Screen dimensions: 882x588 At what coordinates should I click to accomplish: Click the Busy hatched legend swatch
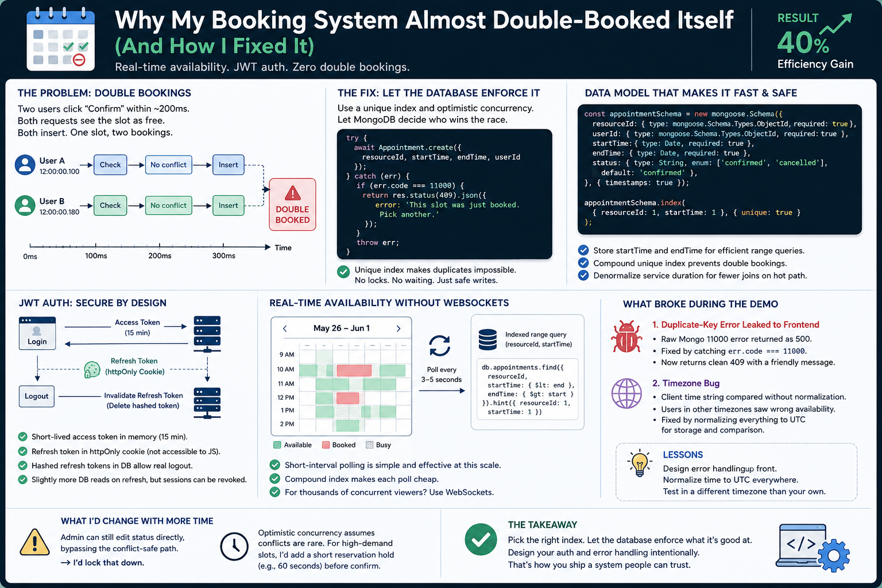[x=369, y=445]
